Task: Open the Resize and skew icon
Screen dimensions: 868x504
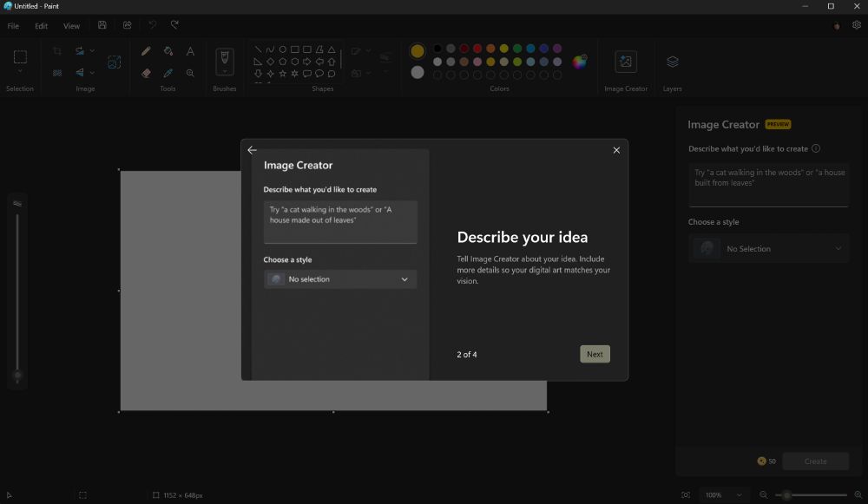Action: click(114, 62)
